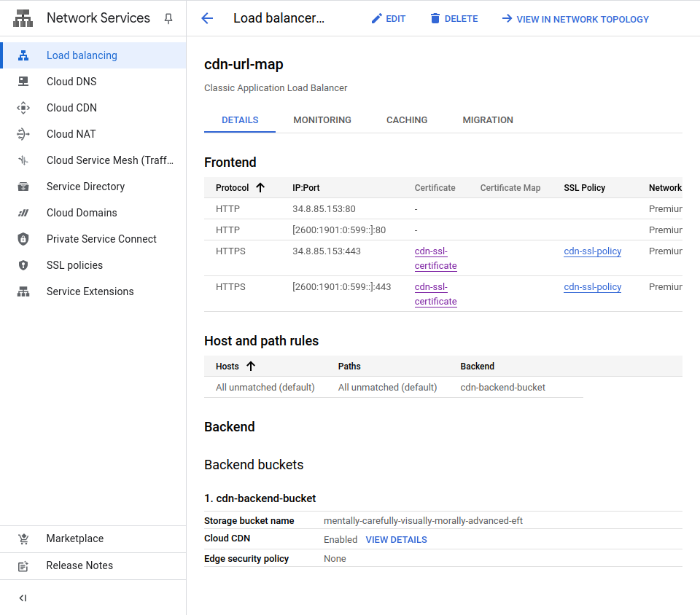Open Marketplace from the sidebar
Screen dimensions: 700x615
click(x=75, y=538)
